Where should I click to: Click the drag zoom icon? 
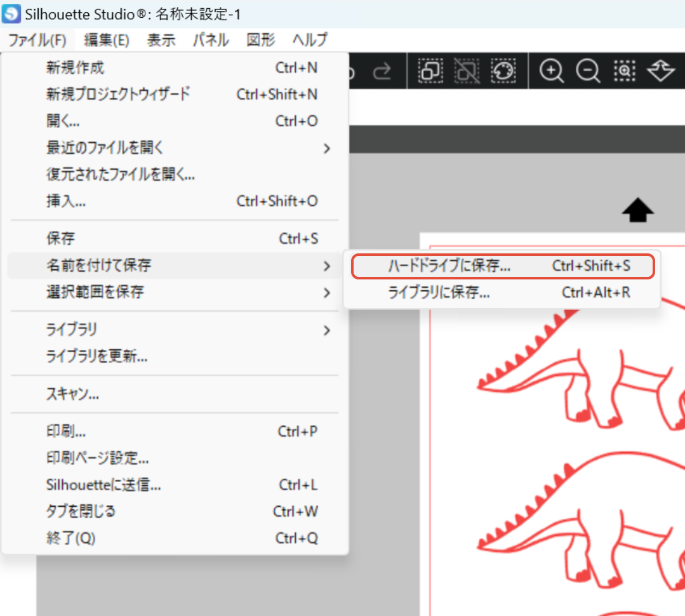[x=660, y=70]
